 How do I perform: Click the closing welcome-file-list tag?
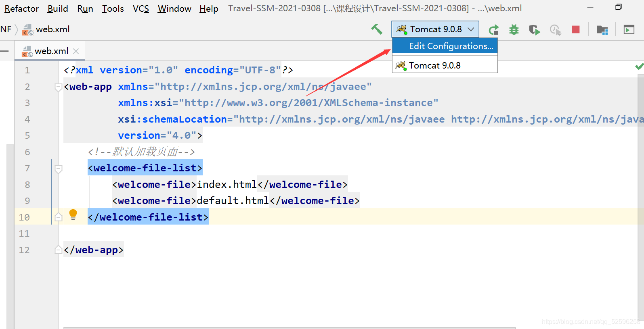(148, 217)
